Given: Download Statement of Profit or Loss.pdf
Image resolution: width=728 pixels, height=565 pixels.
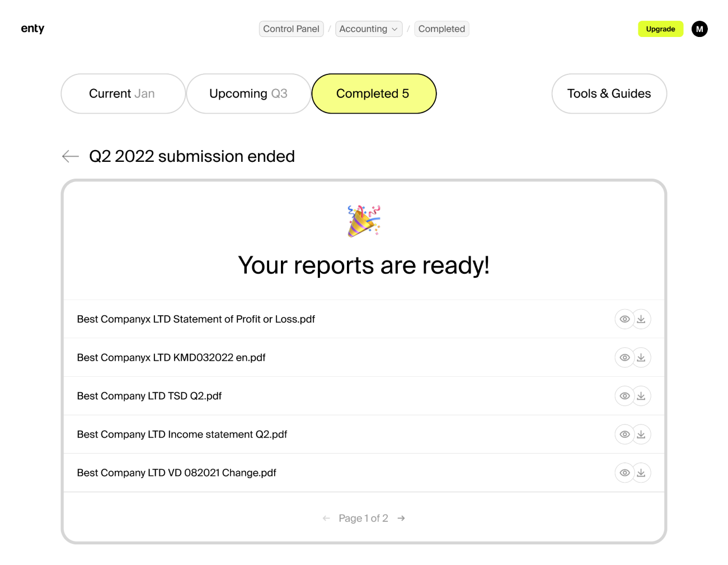Looking at the screenshot, I should click(641, 319).
